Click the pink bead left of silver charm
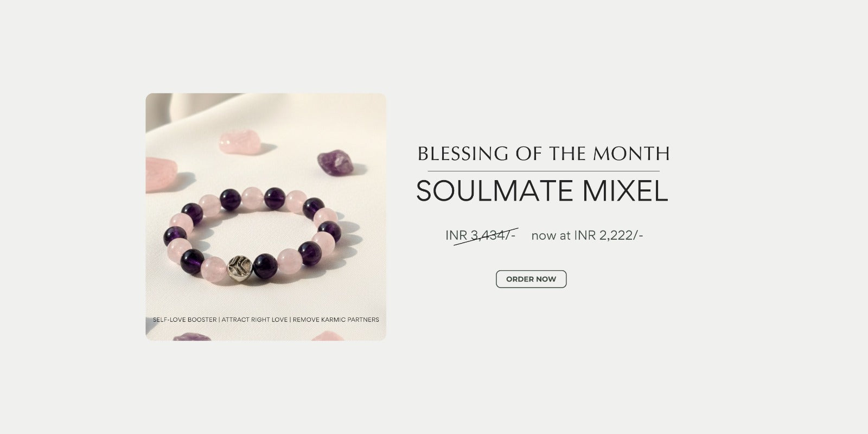Image resolution: width=868 pixels, height=434 pixels. coord(213,267)
